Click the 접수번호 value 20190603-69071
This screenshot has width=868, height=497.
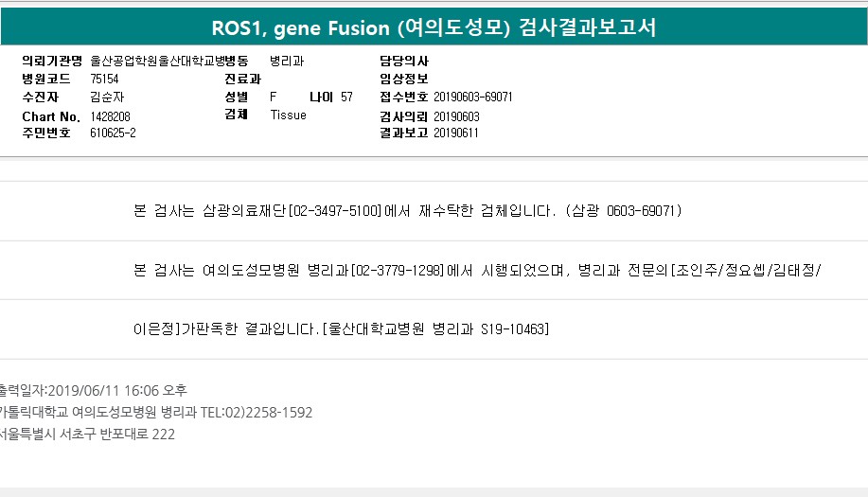coord(472,98)
